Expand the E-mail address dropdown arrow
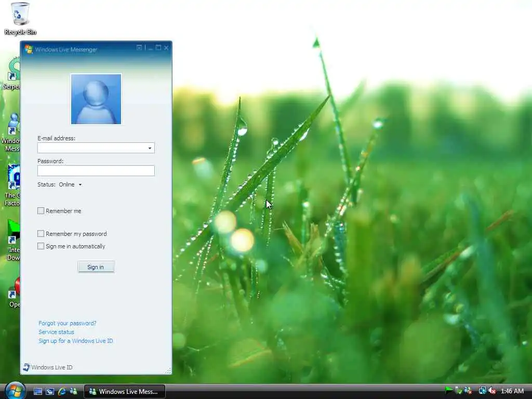Image resolution: width=532 pixels, height=399 pixels. point(150,148)
